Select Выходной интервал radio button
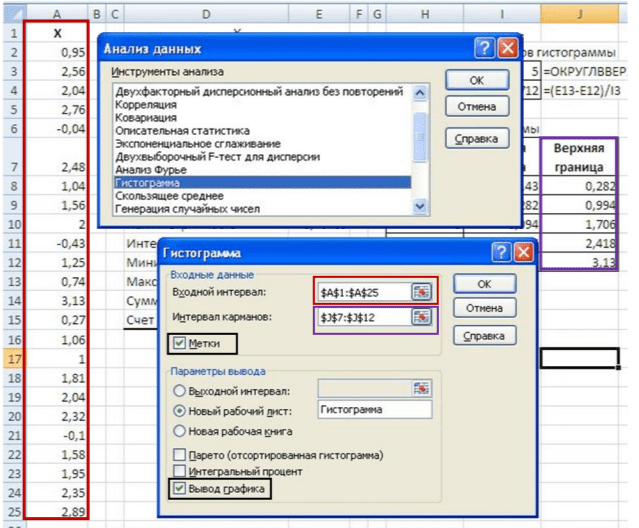The image size is (639, 528). click(181, 390)
